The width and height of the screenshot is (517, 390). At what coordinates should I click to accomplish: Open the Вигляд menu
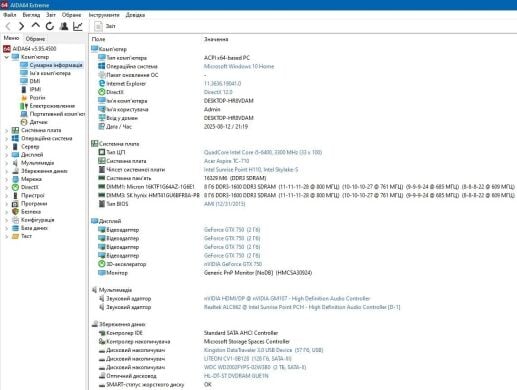(31, 15)
